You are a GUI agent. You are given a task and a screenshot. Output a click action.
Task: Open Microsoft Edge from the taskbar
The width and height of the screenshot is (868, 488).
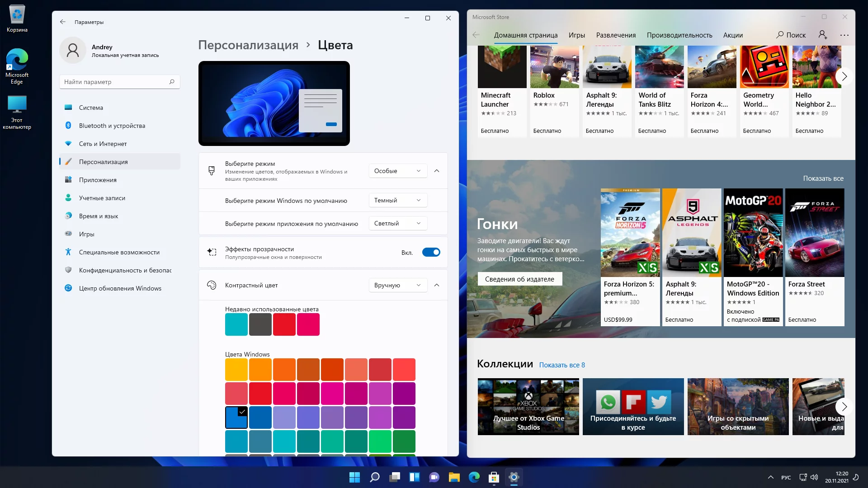pyautogui.click(x=474, y=477)
